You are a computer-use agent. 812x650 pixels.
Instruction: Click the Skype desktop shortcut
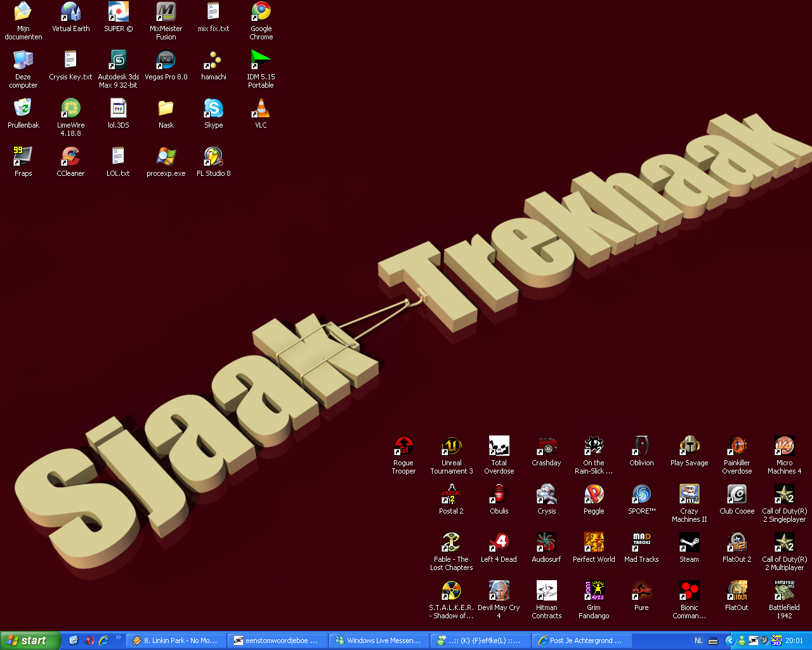(x=214, y=108)
